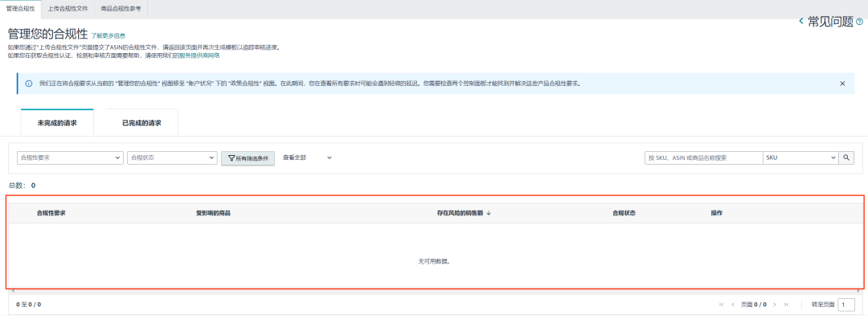Click the 合规性要求 column header
Image resolution: width=868 pixels, height=319 pixels.
pyautogui.click(x=51, y=213)
